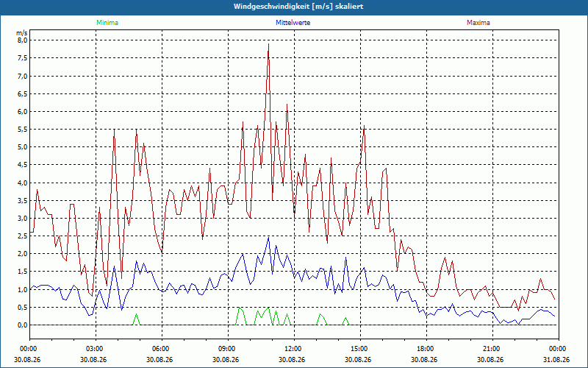Image resolution: width=588 pixels, height=368 pixels.
Task: Click the green Minima spike just before 06:00
Action: point(136,319)
